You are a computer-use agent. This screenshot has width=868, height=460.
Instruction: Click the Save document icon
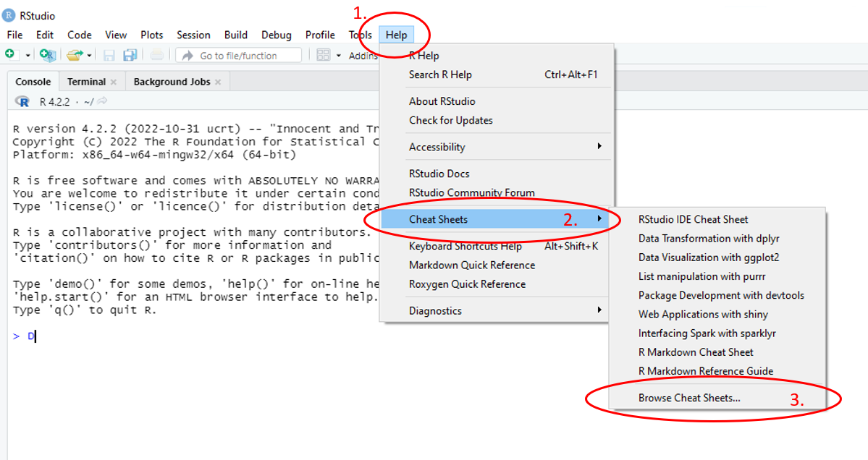[x=109, y=55]
